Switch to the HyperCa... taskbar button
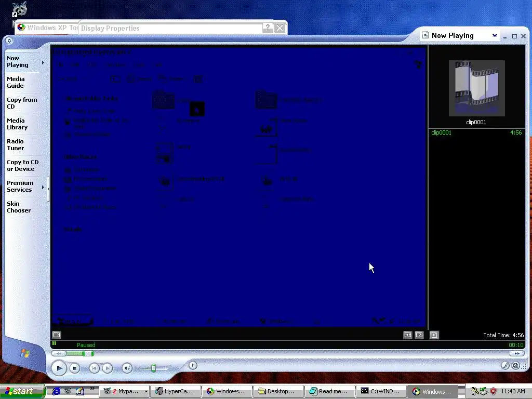The width and height of the screenshot is (532, 399). pos(176,391)
